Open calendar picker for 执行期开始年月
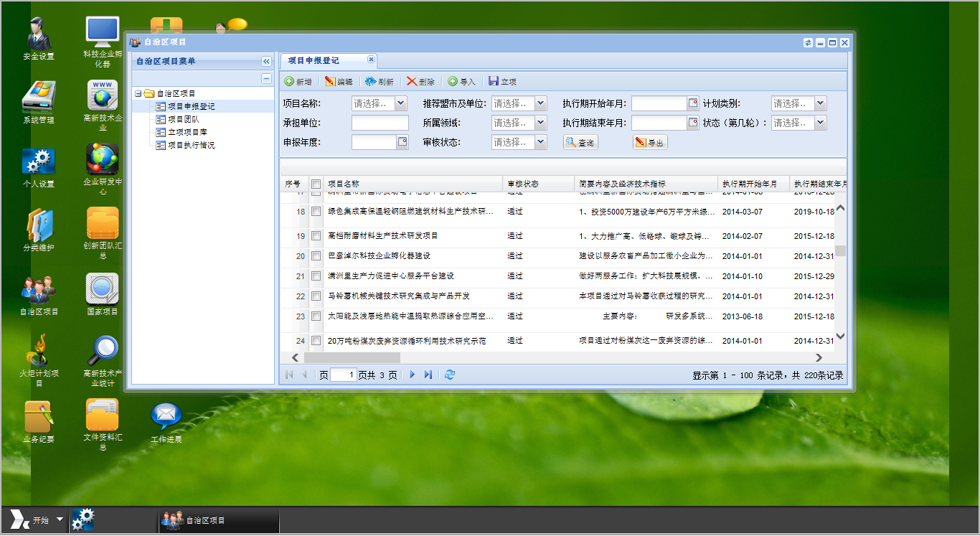Screen dimensions: 980x536 point(693,103)
